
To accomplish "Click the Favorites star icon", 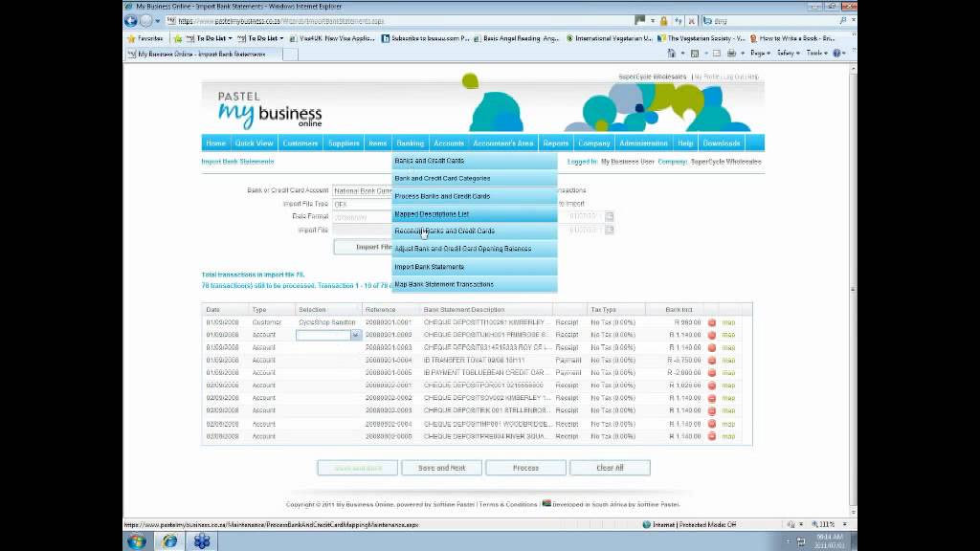I will tap(131, 38).
